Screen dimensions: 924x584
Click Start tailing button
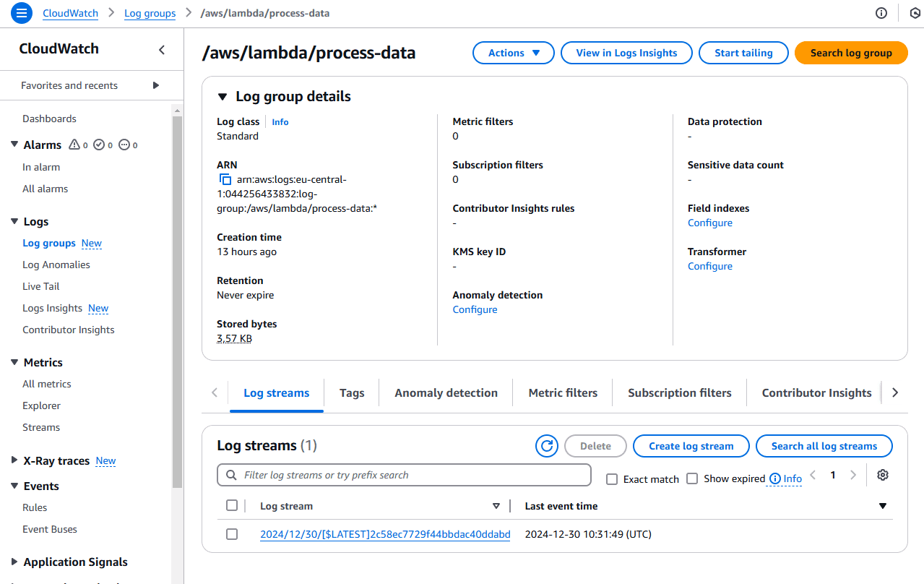pyautogui.click(x=743, y=53)
